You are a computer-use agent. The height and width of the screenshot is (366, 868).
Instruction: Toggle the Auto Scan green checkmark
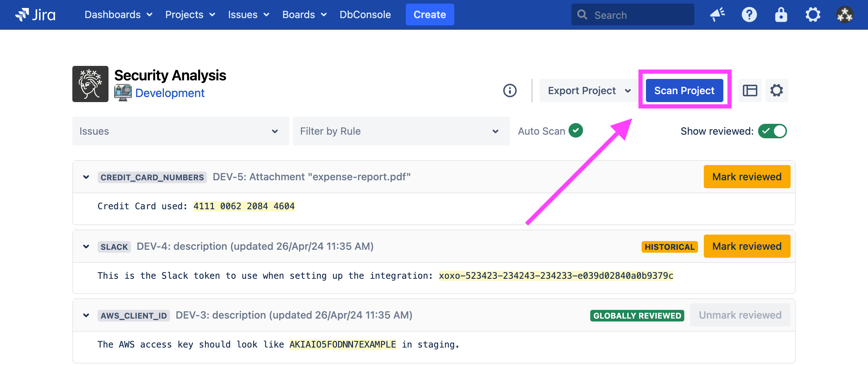point(575,131)
